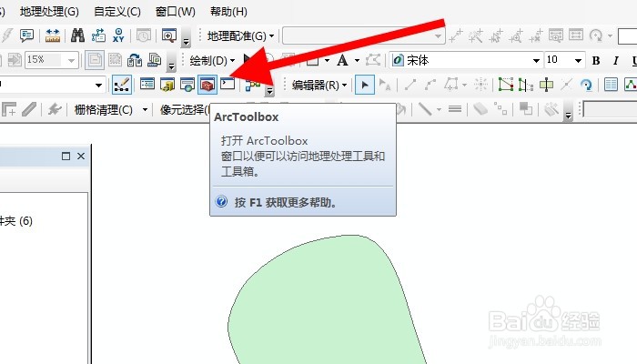637x364 pixels.
Task: Click the Measure ruler tool
Action: (x=53, y=35)
